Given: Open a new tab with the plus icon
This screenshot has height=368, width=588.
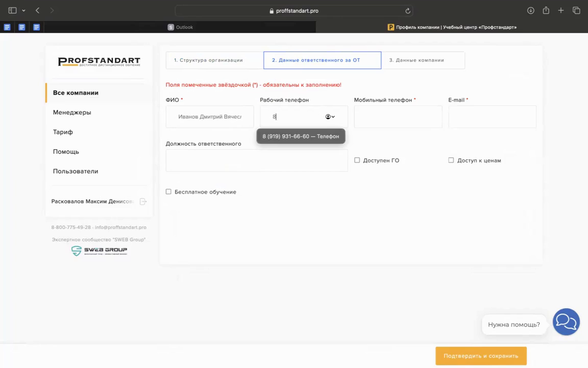Looking at the screenshot, I should point(561,11).
